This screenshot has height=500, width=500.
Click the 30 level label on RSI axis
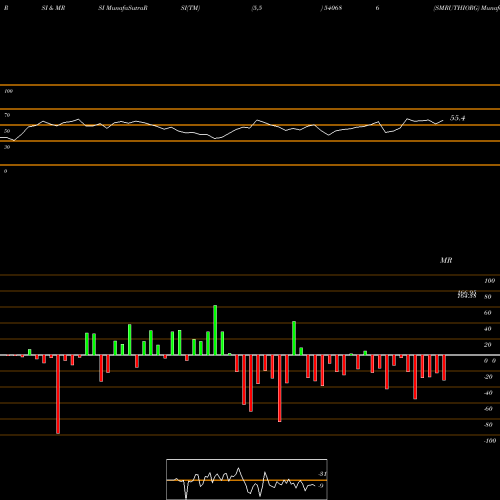[7, 147]
